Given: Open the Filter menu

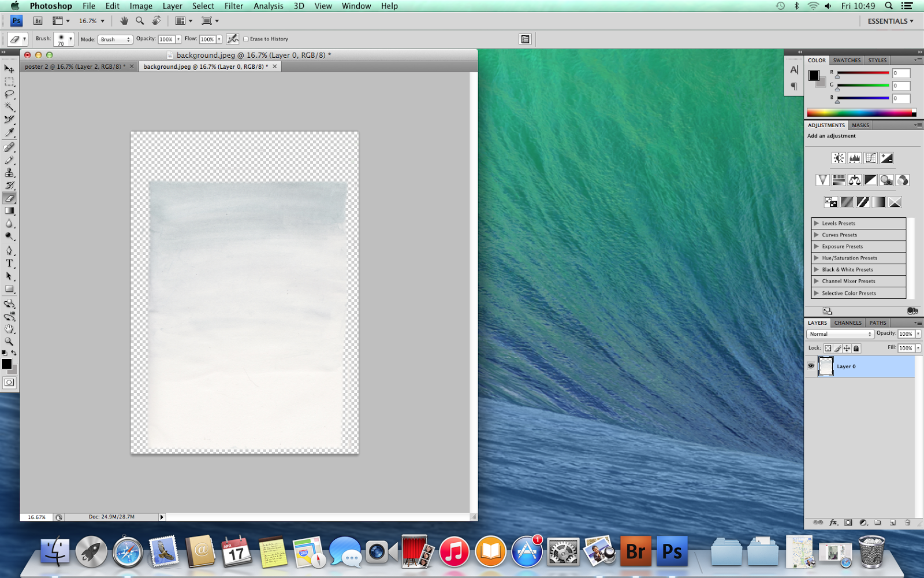Looking at the screenshot, I should tap(233, 6).
